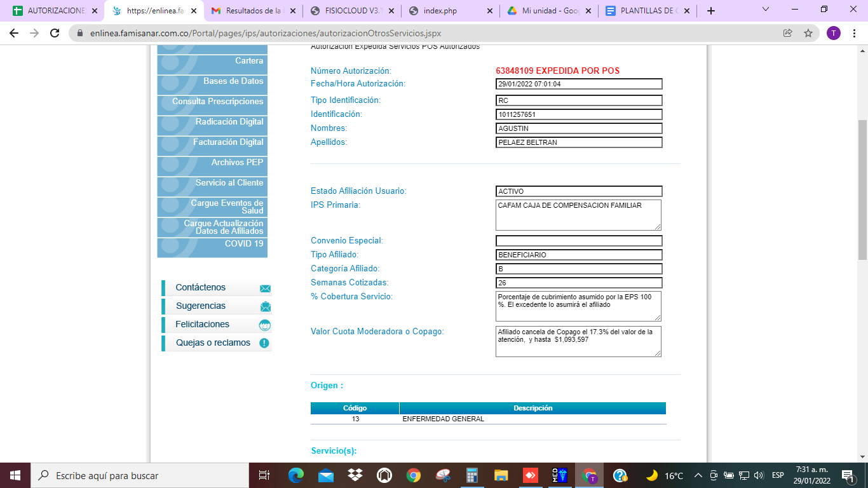868x488 pixels.
Task: Click the Contáctenos envelope icon
Action: [x=265, y=288]
